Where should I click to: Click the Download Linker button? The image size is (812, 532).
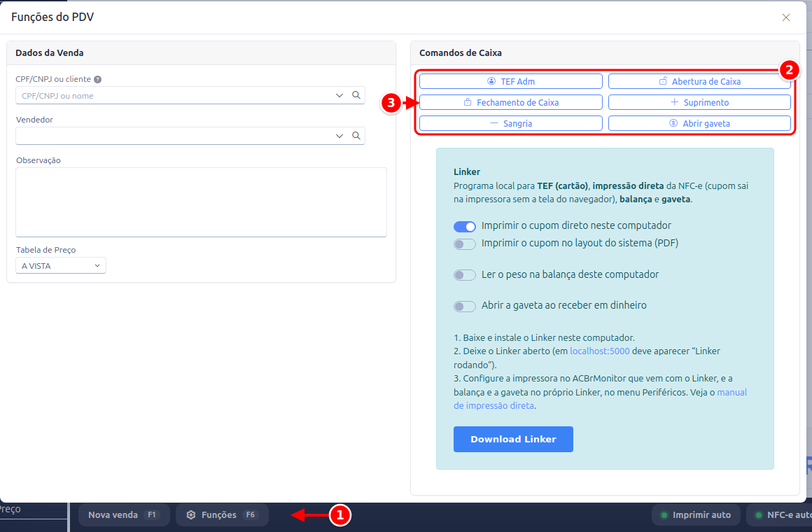[x=513, y=440]
